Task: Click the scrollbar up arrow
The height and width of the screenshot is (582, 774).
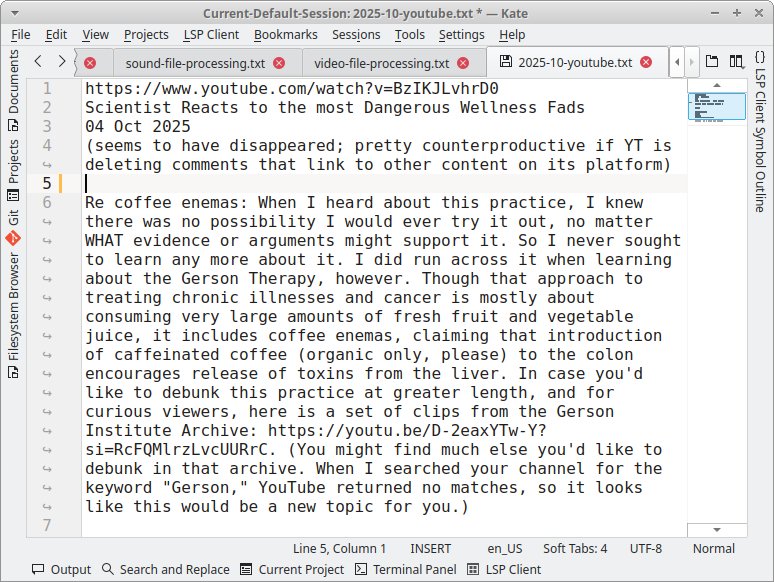Action: pyautogui.click(x=717, y=85)
